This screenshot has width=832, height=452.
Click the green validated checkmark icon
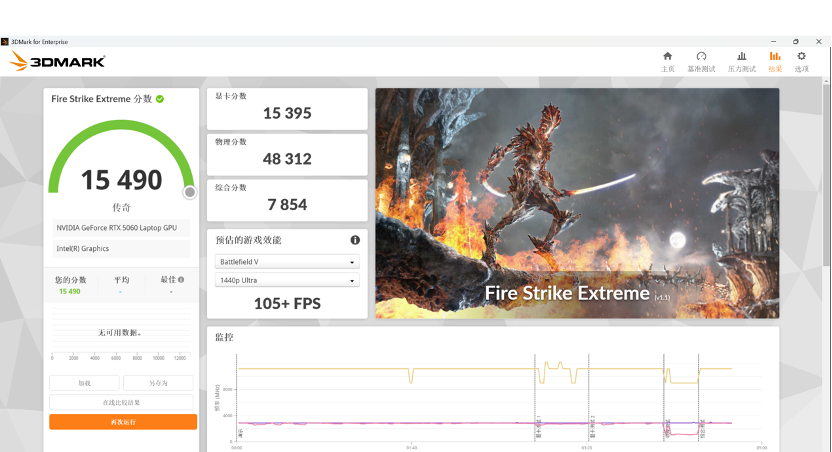point(160,99)
